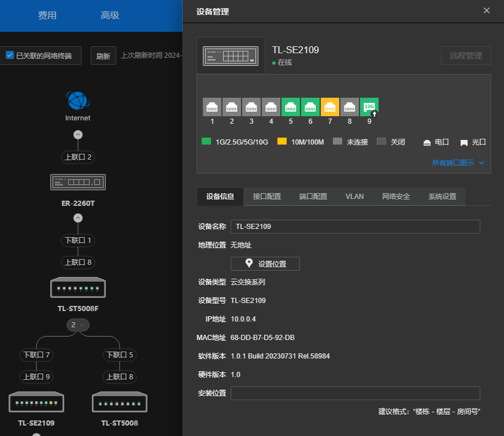Click the 云交换系列 device type value
504x436 pixels.
(x=248, y=282)
